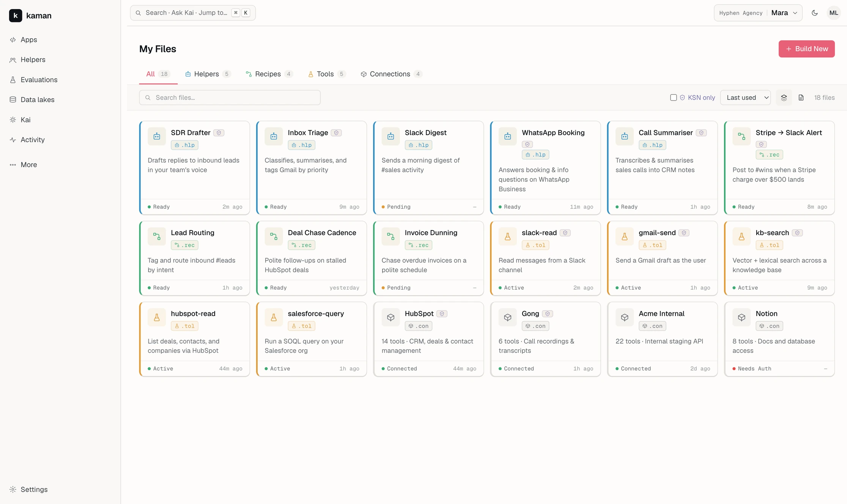Click the hubspot-read tool flask icon

[157, 317]
